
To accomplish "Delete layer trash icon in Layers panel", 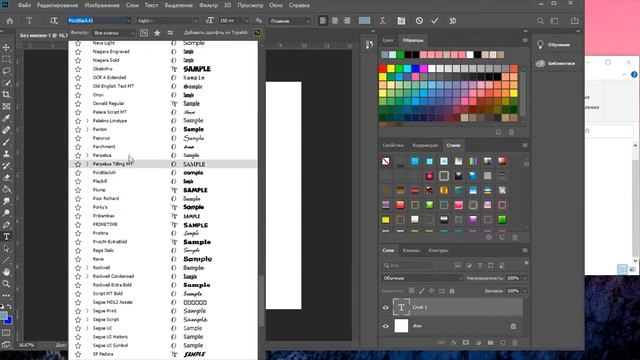I will (x=515, y=343).
